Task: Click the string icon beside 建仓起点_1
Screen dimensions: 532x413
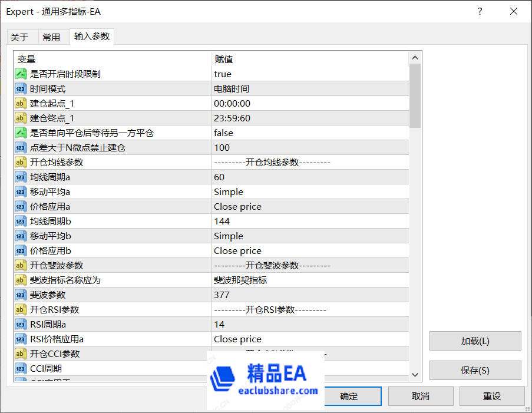Action: 21,103
